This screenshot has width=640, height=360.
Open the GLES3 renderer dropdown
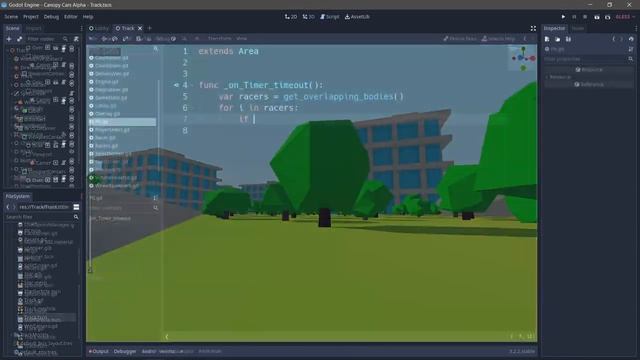point(625,17)
